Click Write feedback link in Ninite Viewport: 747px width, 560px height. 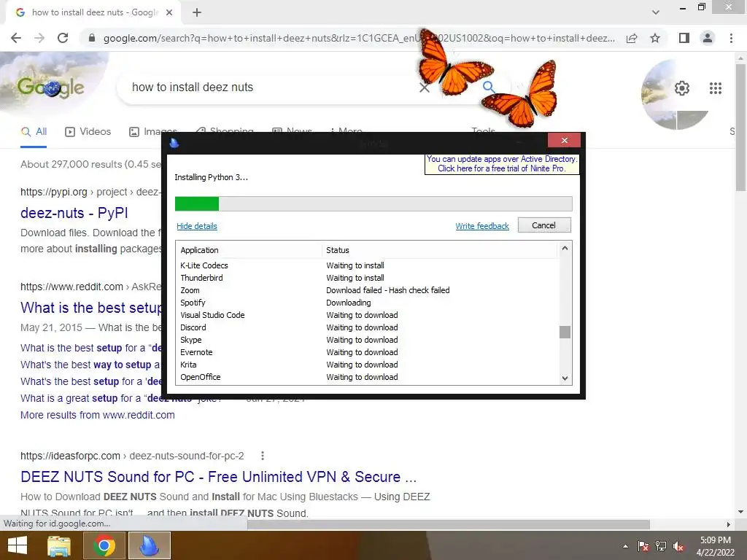[x=482, y=226]
